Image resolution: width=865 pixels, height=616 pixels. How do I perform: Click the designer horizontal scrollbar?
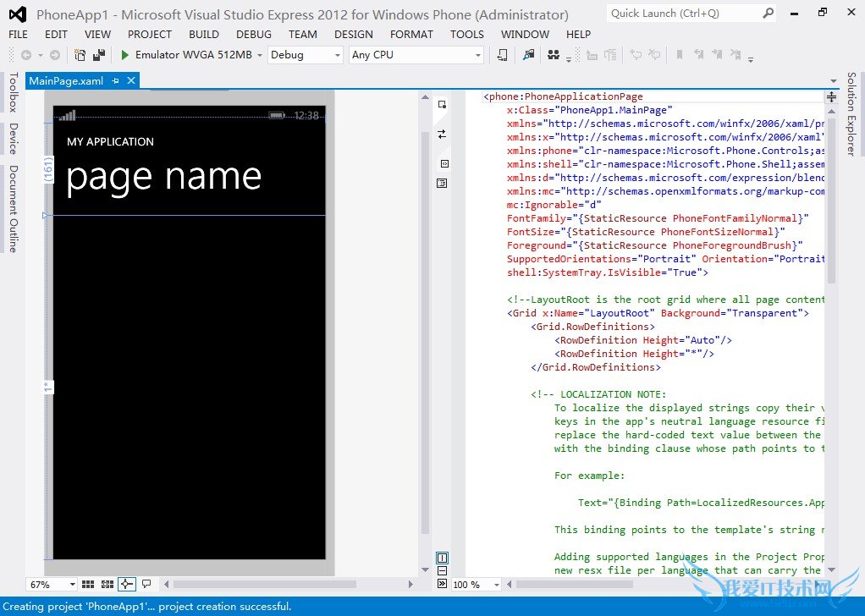[x=264, y=584]
